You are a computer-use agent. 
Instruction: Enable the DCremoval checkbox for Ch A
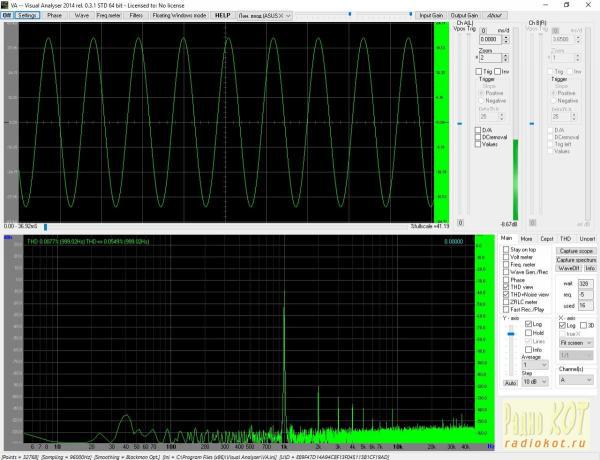[x=479, y=136]
